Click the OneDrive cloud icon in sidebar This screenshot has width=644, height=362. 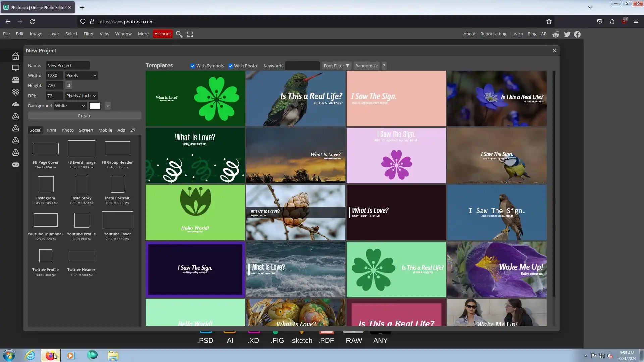(15, 104)
